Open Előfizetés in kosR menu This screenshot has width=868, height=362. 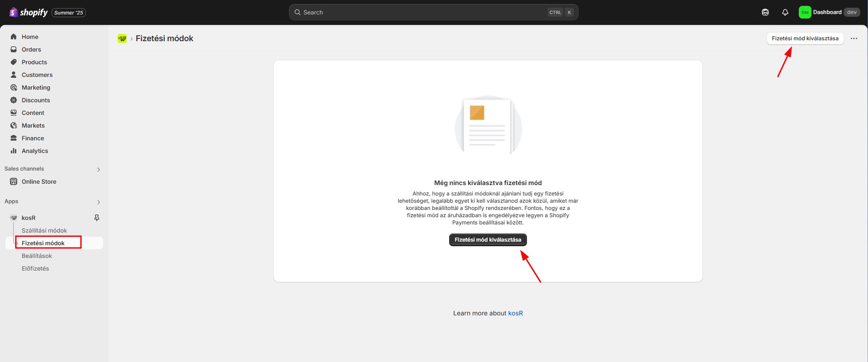(35, 268)
